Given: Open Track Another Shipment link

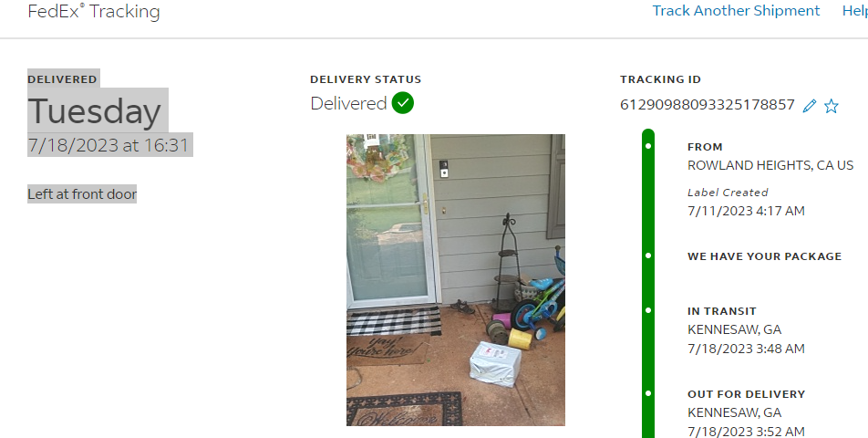Looking at the screenshot, I should tap(736, 11).
